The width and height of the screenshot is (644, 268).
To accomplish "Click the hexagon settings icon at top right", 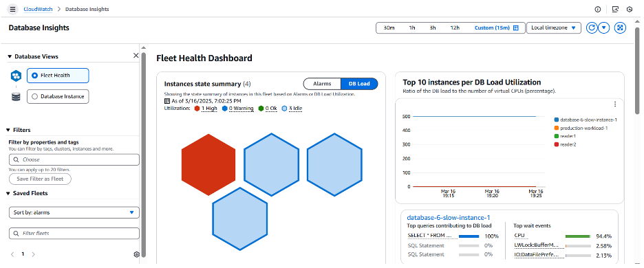I will (x=630, y=9).
